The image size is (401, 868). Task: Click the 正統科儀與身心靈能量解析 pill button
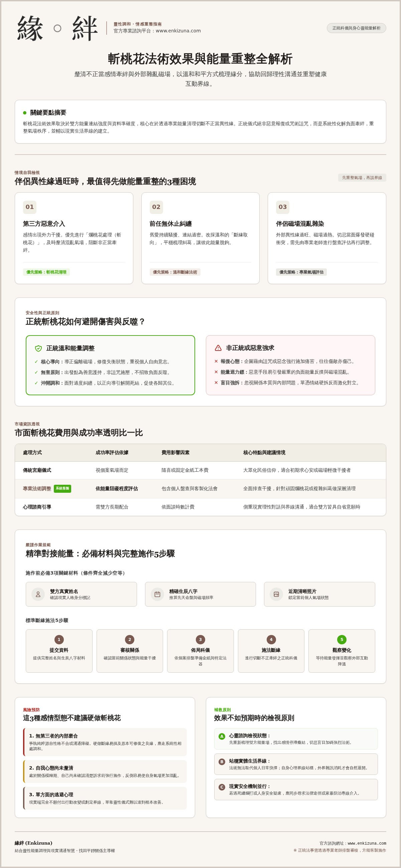click(356, 28)
